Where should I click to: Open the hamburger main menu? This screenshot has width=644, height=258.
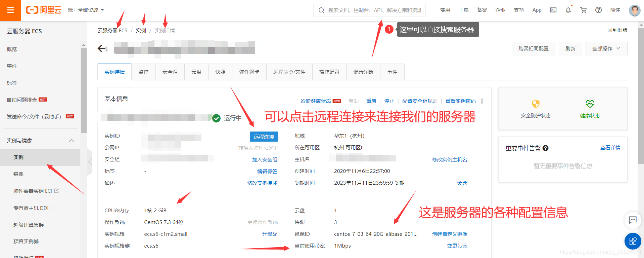(10, 10)
